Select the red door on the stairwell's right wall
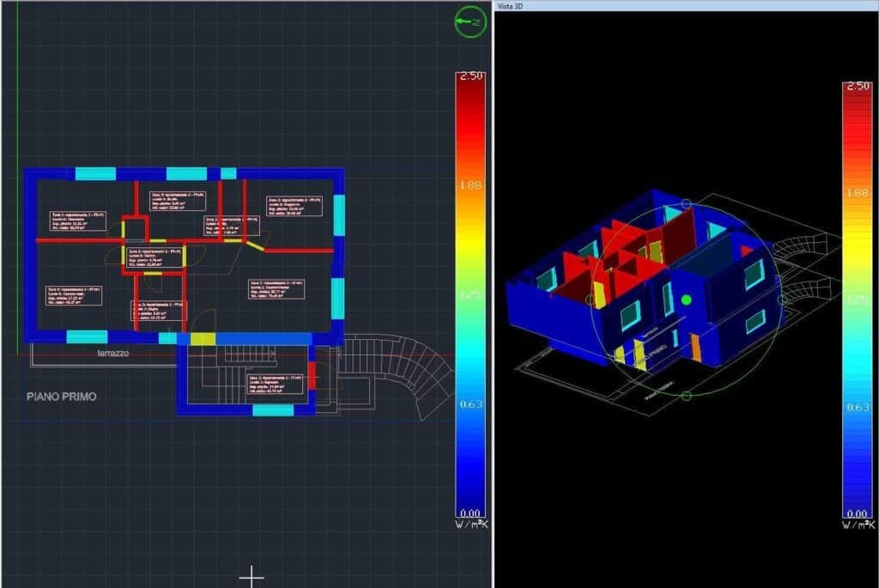Viewport: 879px width, 588px height. [x=312, y=375]
